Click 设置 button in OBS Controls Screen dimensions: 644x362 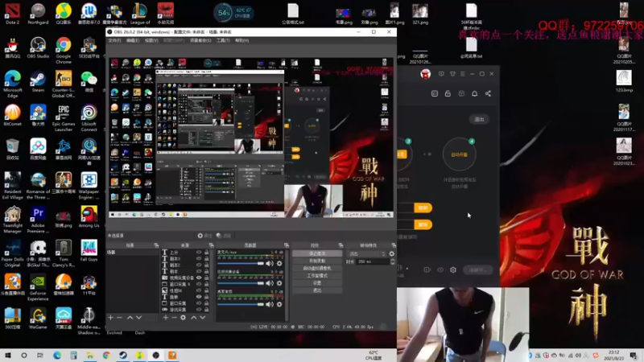pyautogui.click(x=317, y=283)
